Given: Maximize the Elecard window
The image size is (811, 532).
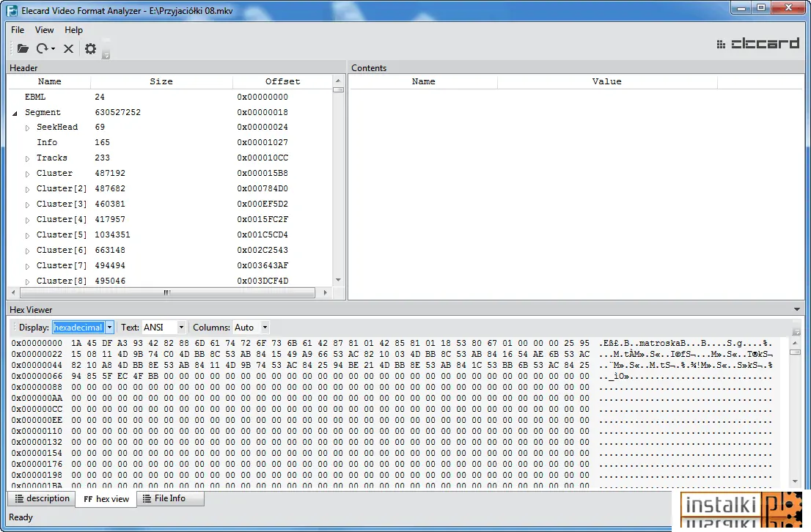Looking at the screenshot, I should click(x=761, y=8).
